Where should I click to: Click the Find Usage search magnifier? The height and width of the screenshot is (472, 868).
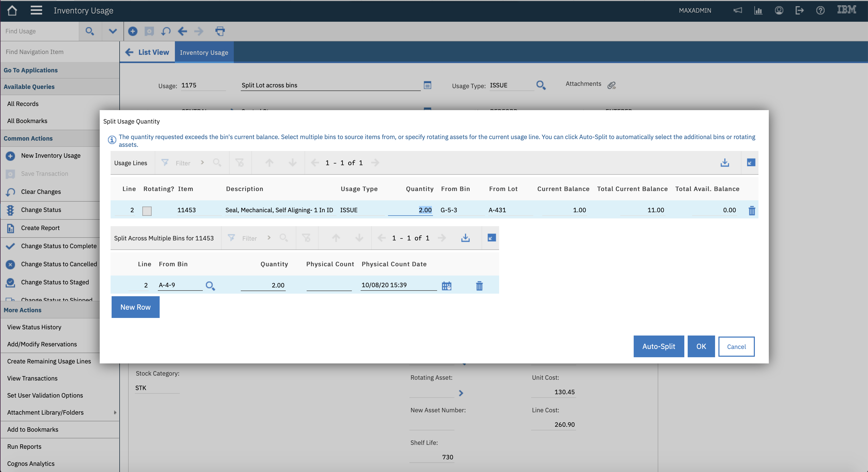click(x=90, y=31)
